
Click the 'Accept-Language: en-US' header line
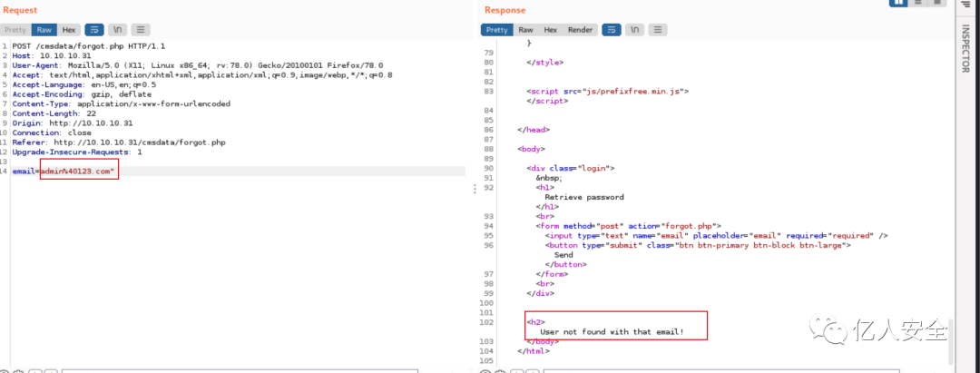tap(84, 84)
